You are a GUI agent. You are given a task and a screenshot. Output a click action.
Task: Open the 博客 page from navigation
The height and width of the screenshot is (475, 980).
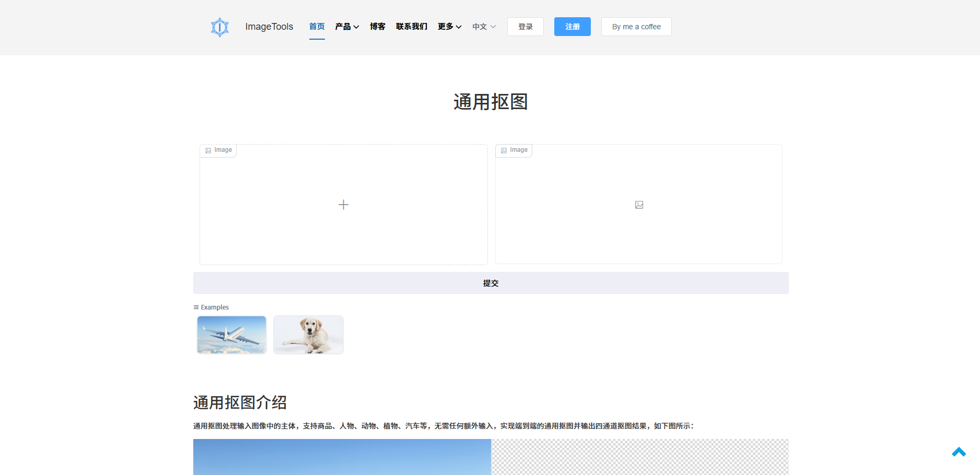click(x=377, y=27)
